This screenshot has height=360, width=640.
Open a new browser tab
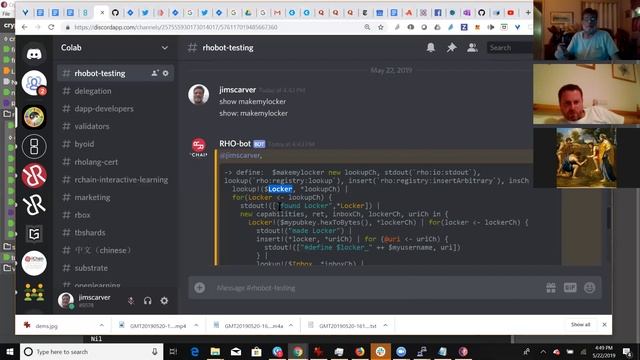(528, 13)
